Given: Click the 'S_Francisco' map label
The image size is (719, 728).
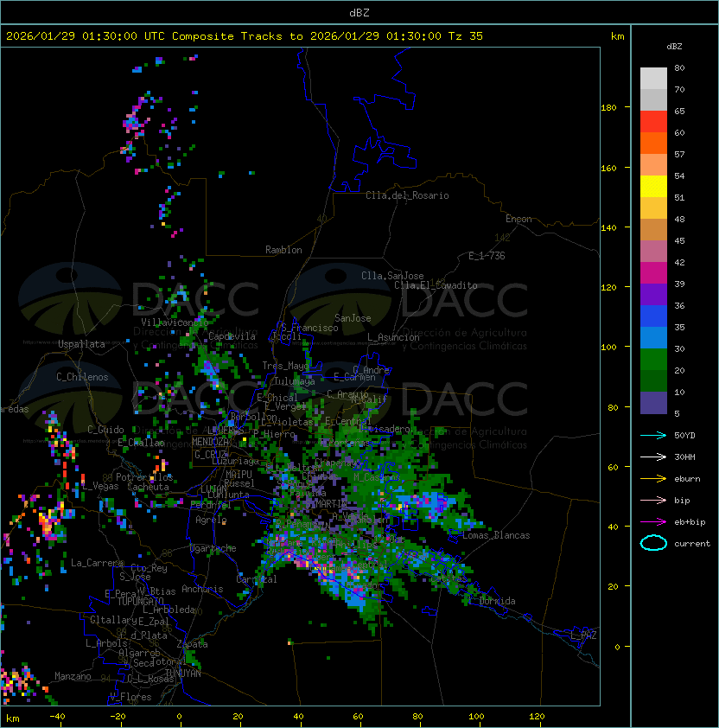Looking at the screenshot, I should (309, 328).
